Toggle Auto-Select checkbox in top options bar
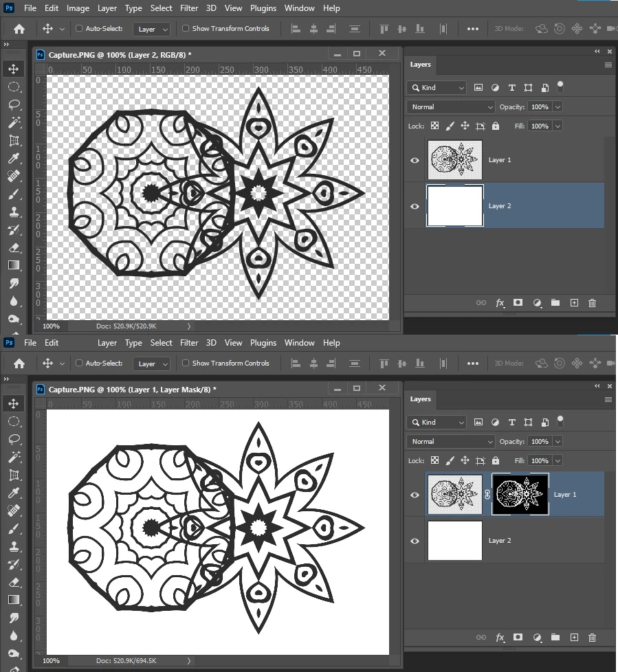The height and width of the screenshot is (672, 618). tap(79, 28)
